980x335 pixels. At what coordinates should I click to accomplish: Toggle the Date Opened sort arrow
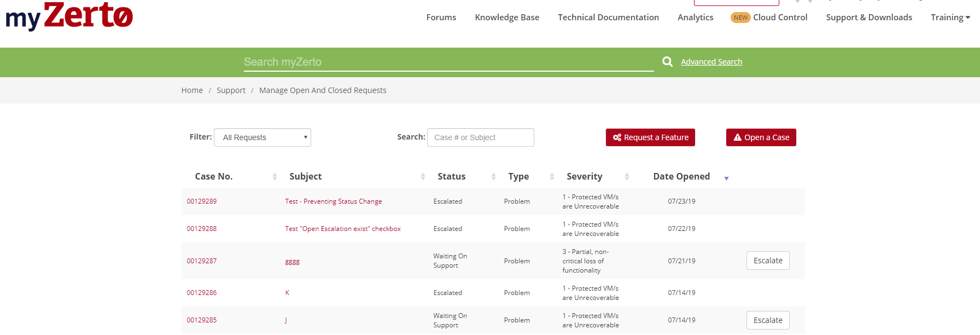[726, 178]
